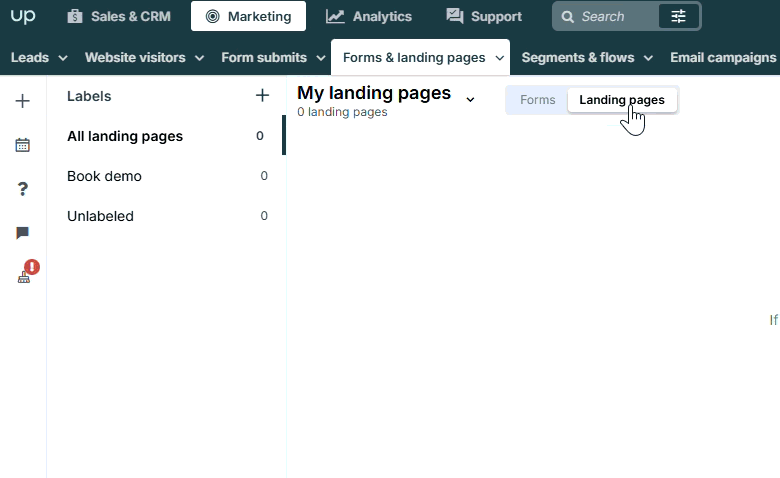
Task: Open the Support section
Action: 484,16
